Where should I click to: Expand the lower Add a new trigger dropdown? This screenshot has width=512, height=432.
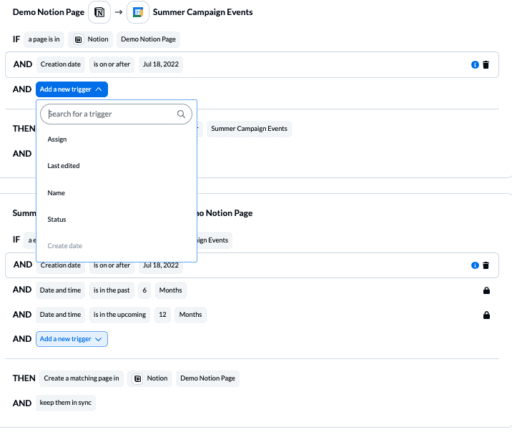click(72, 339)
